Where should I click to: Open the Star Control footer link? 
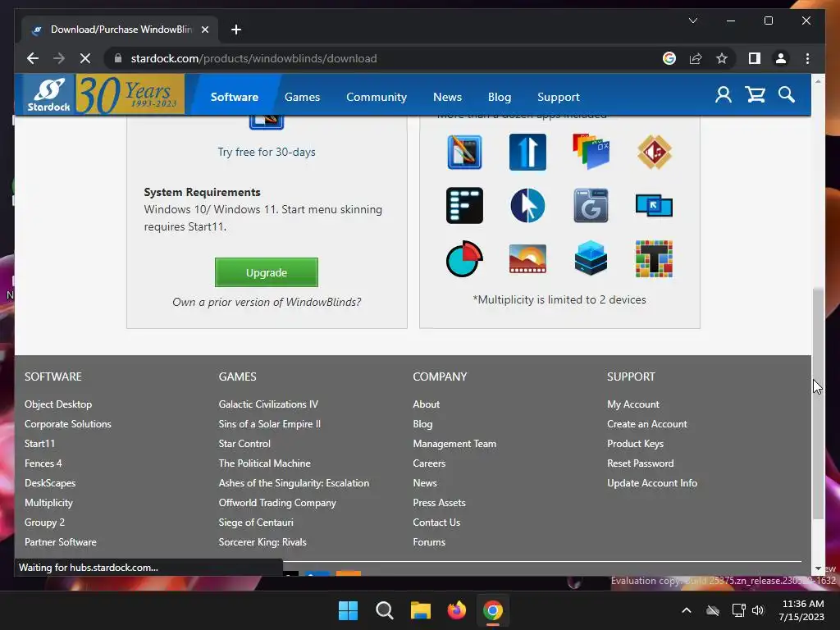click(244, 444)
